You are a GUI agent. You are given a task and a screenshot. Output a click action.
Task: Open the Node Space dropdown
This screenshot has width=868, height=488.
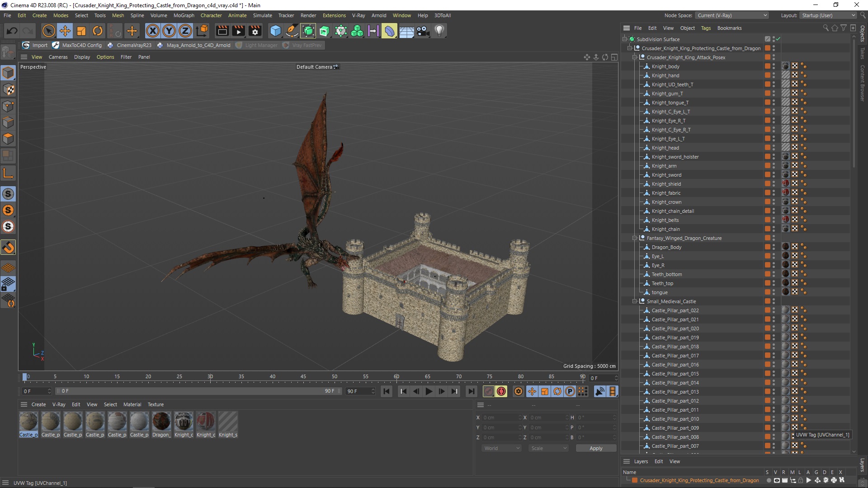click(x=732, y=15)
